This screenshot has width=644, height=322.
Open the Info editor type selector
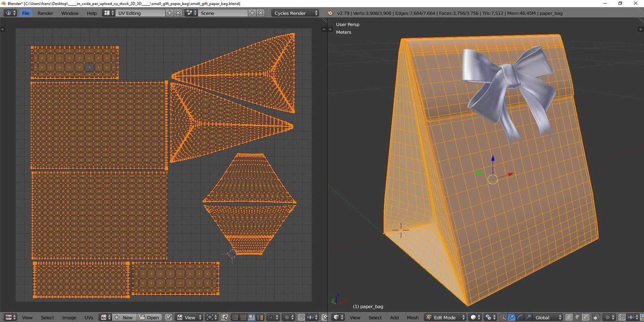coord(10,13)
